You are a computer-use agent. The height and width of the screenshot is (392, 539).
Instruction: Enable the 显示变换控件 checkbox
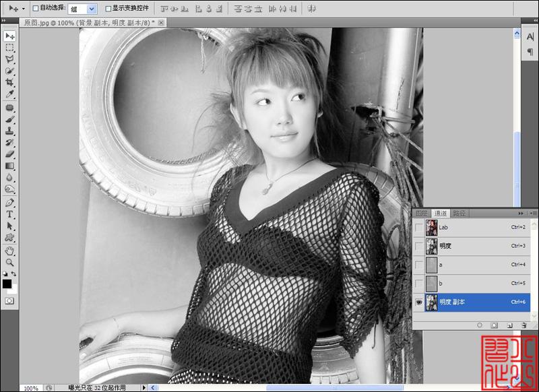point(108,8)
